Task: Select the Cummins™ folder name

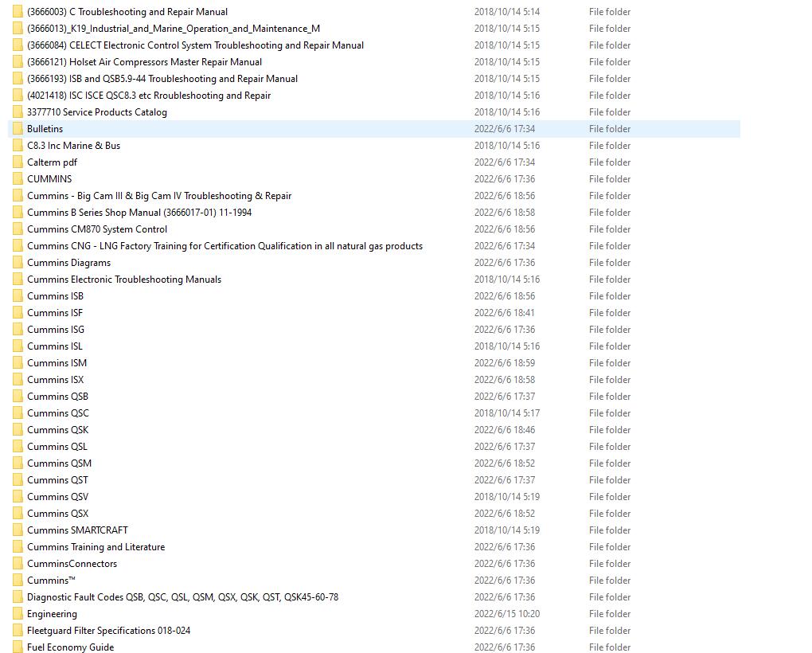Action: (x=51, y=581)
